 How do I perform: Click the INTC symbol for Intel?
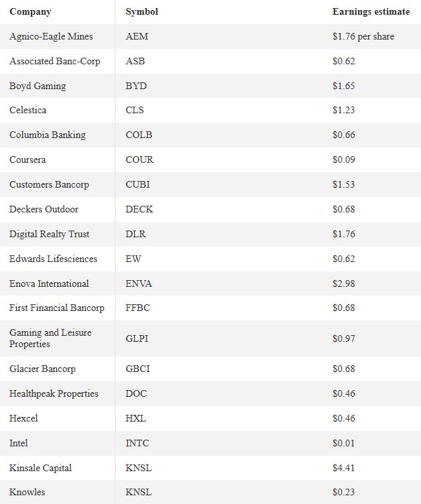tap(137, 443)
